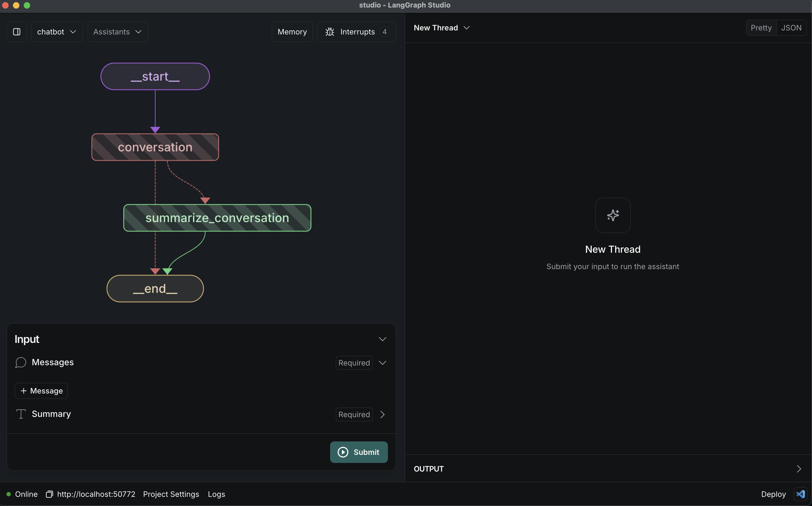Add a new Message

coord(41,391)
